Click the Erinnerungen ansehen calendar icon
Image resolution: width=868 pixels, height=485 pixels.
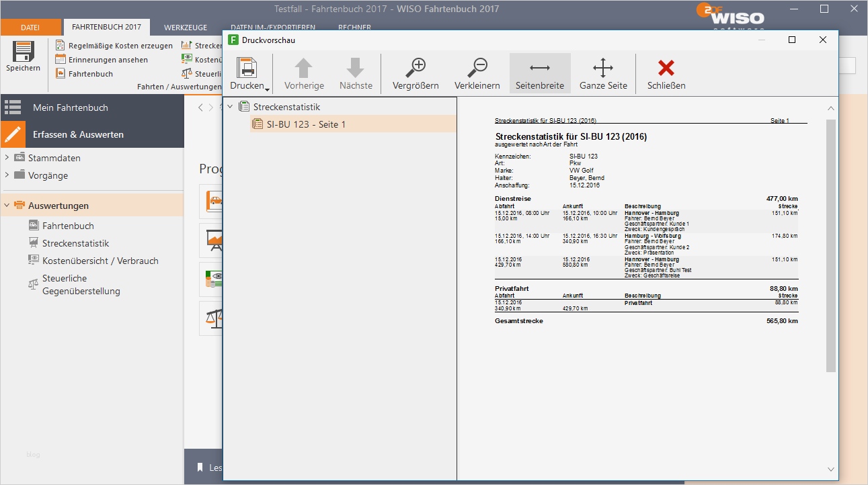(x=61, y=60)
